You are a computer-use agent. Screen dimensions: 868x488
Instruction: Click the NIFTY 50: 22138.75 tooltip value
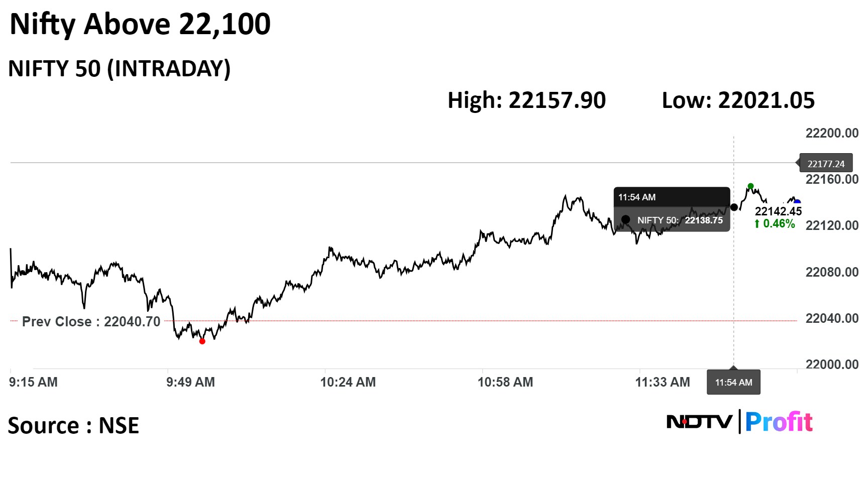tap(680, 220)
